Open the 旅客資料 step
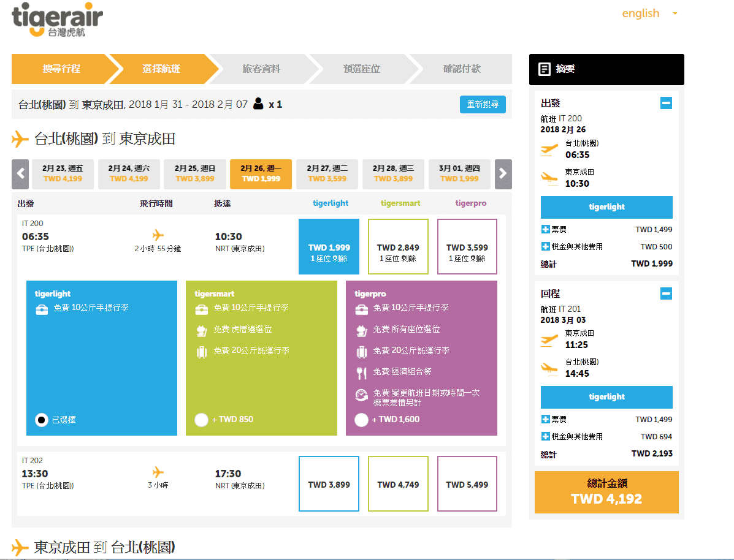This screenshot has height=560, width=734. pyautogui.click(x=261, y=69)
